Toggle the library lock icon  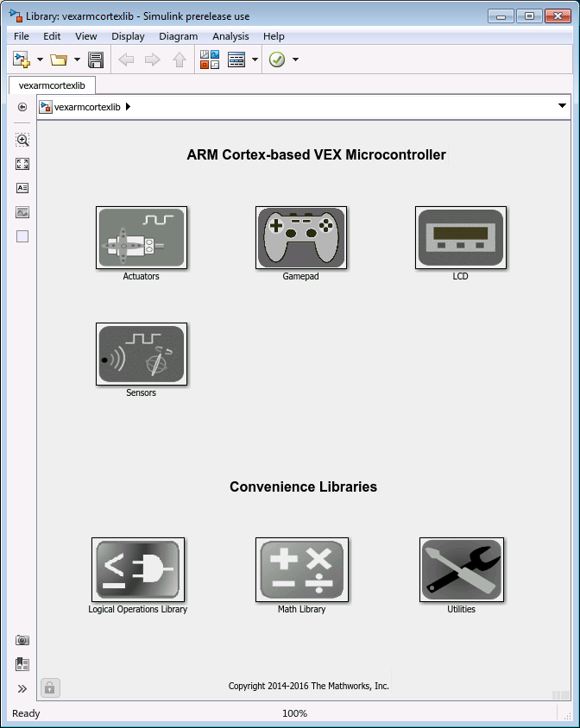point(50,687)
